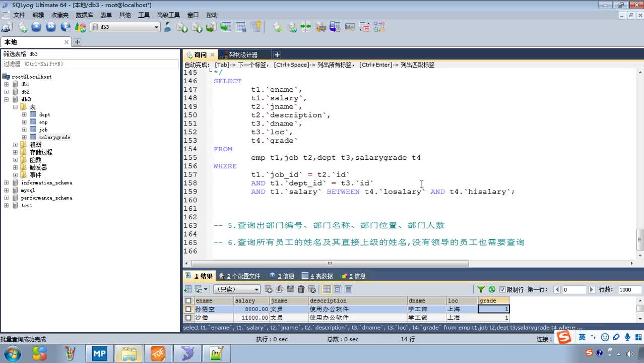Click the duplicate row icon in results toolbar

coord(280,289)
